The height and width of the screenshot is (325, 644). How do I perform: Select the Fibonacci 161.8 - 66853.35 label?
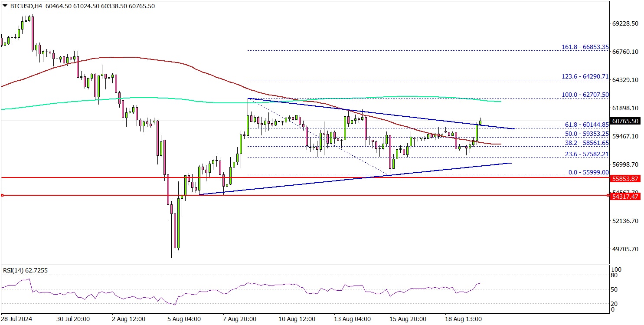[585, 47]
